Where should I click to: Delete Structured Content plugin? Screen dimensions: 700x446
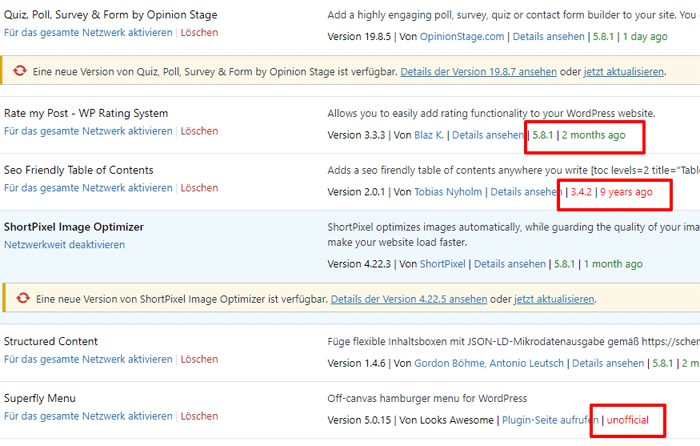click(x=199, y=359)
